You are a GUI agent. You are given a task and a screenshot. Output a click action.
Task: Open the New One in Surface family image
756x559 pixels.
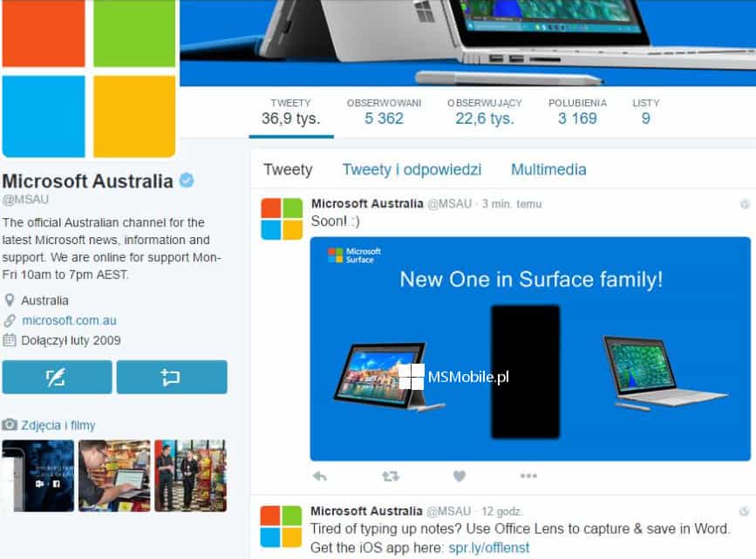pyautogui.click(x=530, y=349)
